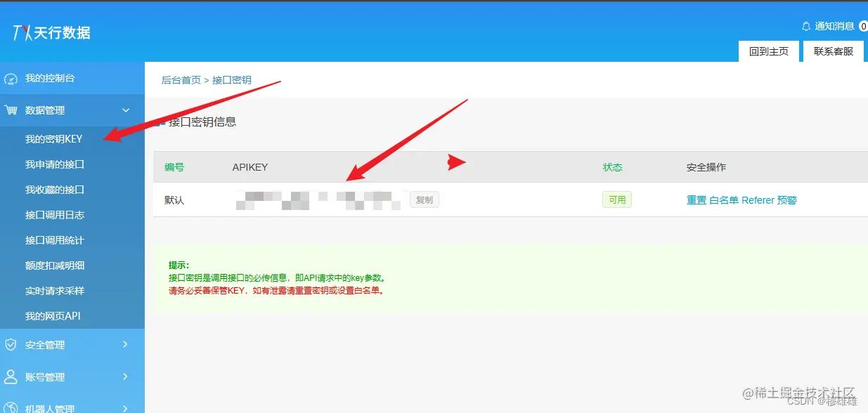Open the 白名单 whitelist link
Screen dimensions: 868x413
(x=725, y=199)
